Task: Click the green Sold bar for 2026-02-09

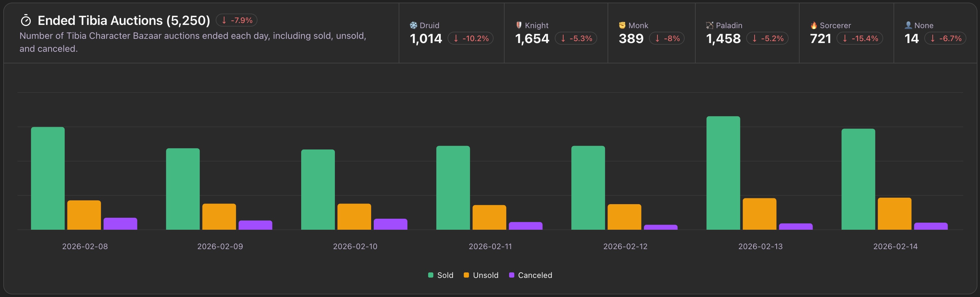Action: (x=183, y=189)
